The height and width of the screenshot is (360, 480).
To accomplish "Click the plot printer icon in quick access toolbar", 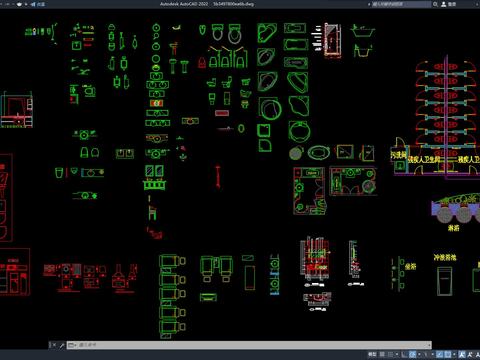I will (x=19, y=4).
